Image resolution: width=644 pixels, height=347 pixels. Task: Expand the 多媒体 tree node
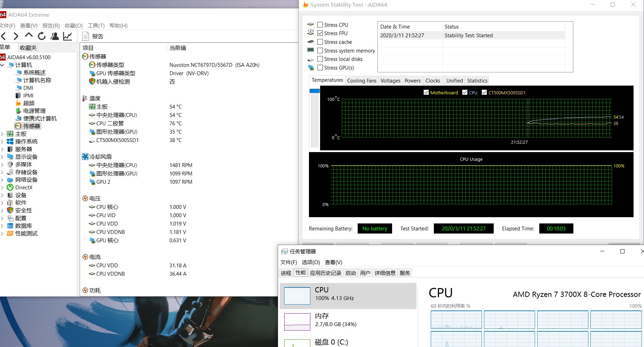coord(2,164)
